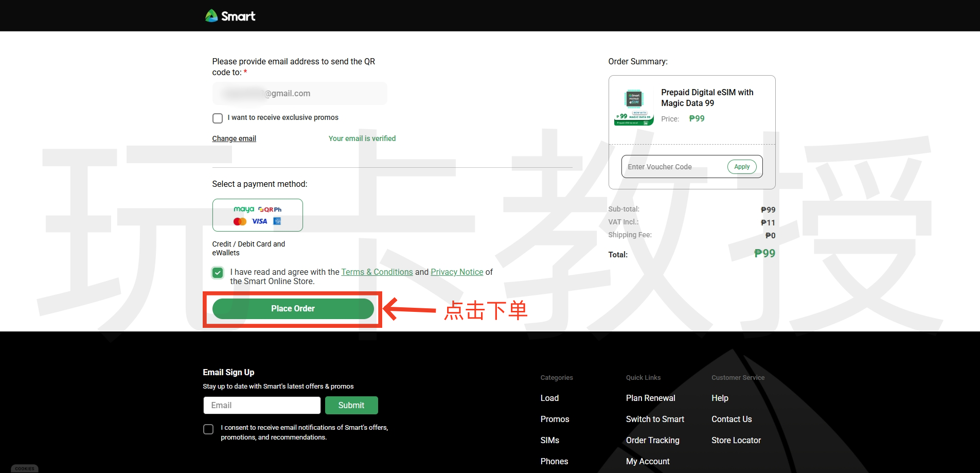The height and width of the screenshot is (473, 980).
Task: Click the Shipping Fee value ₱0
Action: [770, 235]
